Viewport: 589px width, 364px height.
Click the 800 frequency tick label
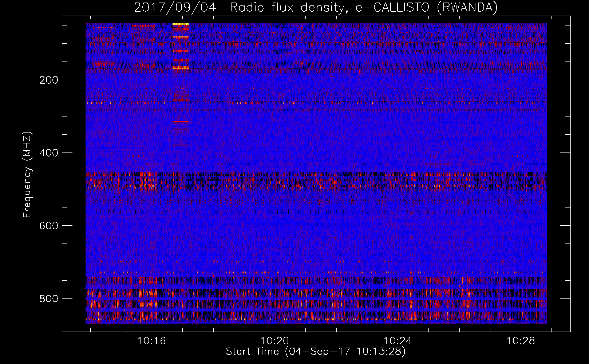click(x=49, y=299)
